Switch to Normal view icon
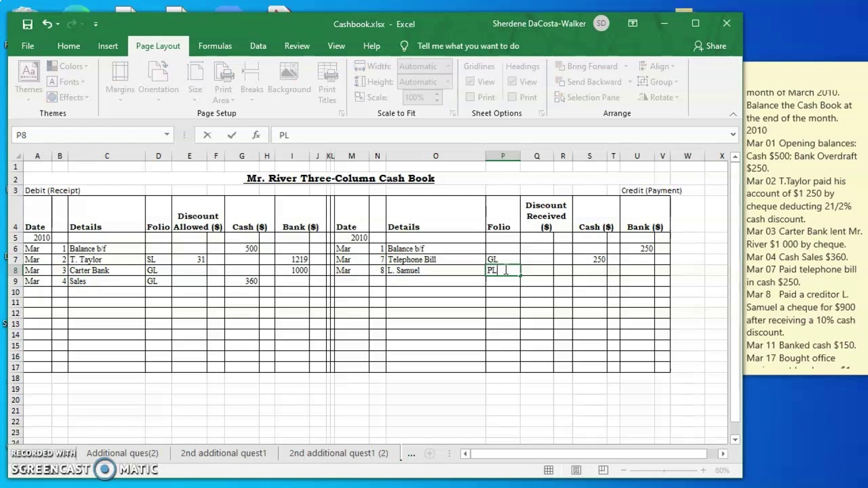 tap(549, 470)
